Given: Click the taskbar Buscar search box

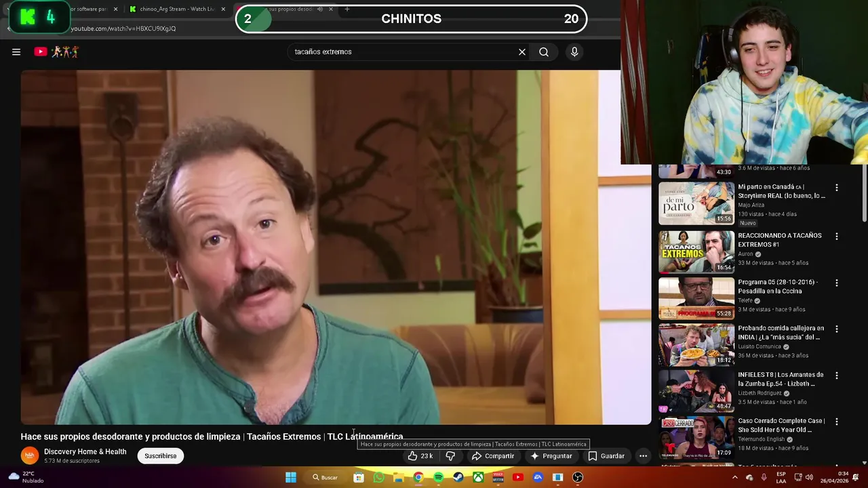Looking at the screenshot, I should (325, 477).
